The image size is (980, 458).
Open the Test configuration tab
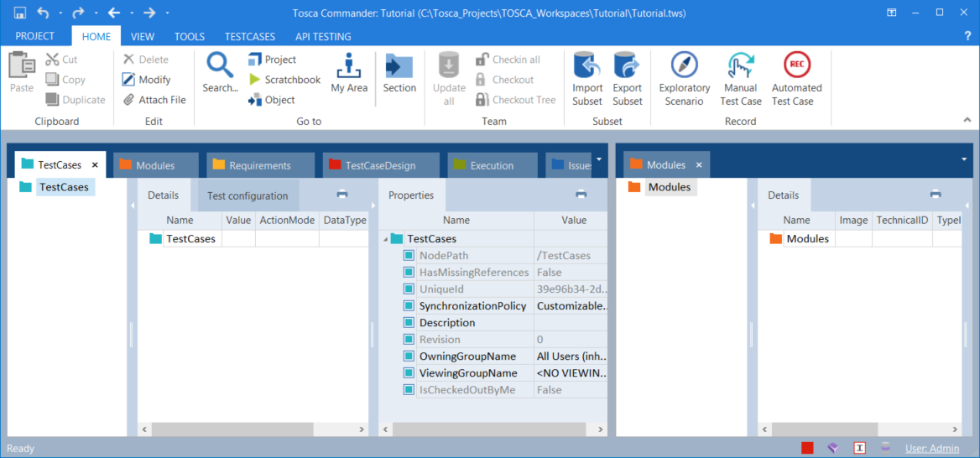coord(248,195)
